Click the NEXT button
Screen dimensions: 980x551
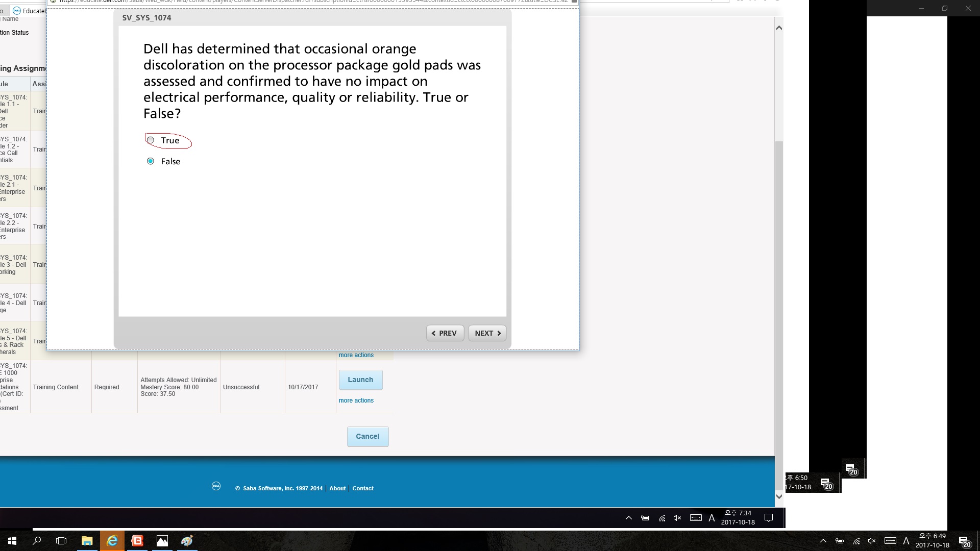point(487,333)
